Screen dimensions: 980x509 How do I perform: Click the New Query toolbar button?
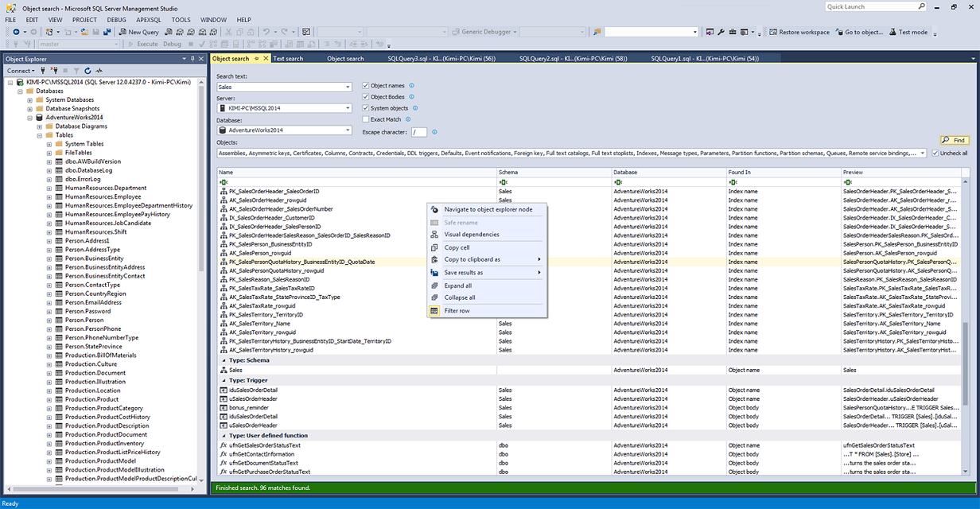point(139,32)
